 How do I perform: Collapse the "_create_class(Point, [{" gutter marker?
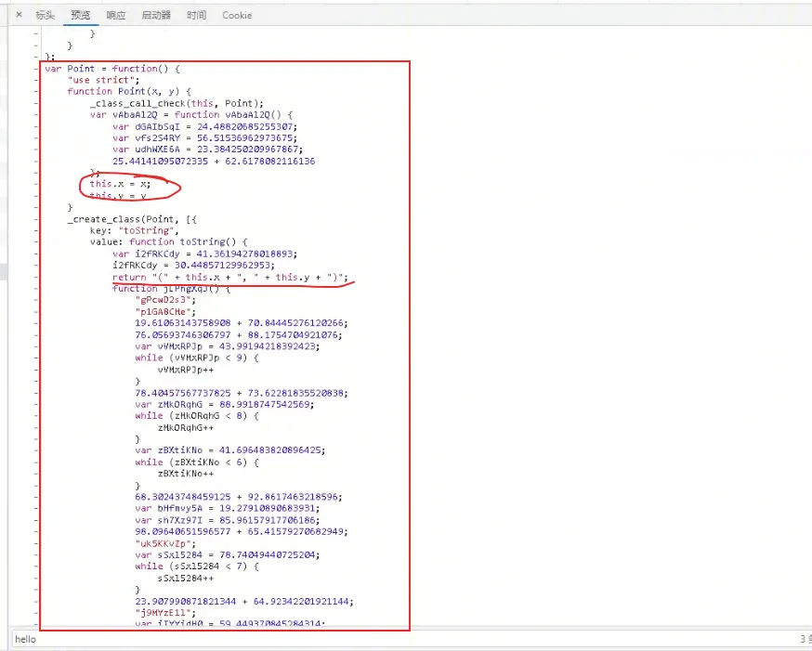36,219
